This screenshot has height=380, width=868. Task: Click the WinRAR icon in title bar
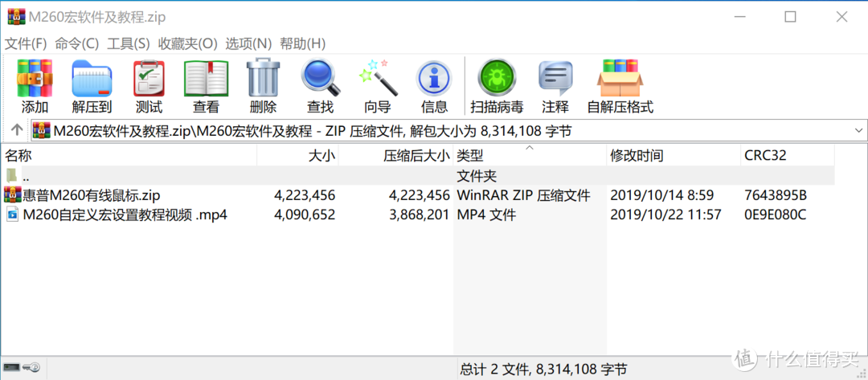coord(16,17)
